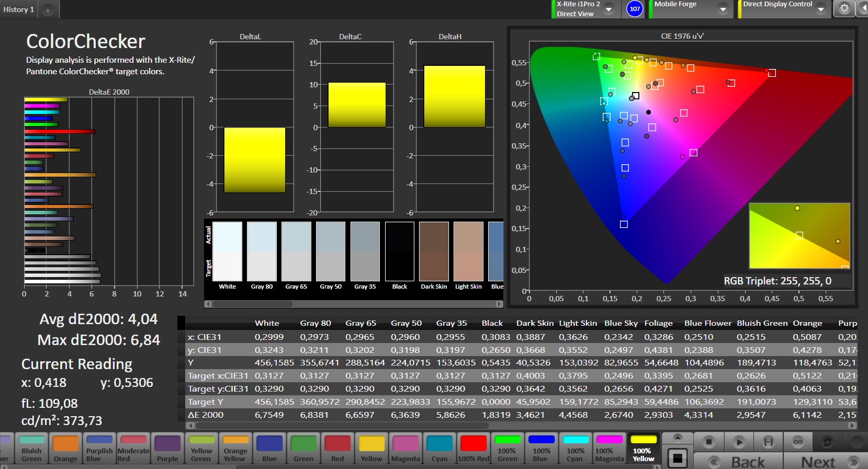Open the Mobile Forge source dropdown
Viewport: 868px width, 469px height.
[x=723, y=9]
